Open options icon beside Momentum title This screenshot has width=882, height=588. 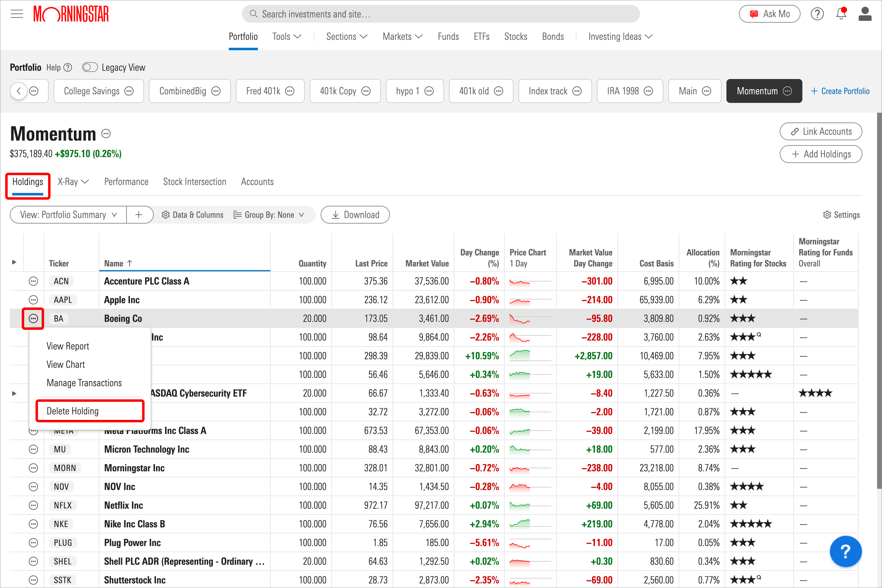(106, 134)
